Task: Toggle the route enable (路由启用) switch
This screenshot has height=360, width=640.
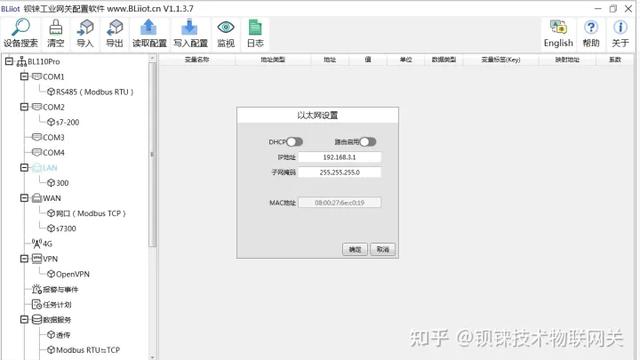Action: point(368,142)
